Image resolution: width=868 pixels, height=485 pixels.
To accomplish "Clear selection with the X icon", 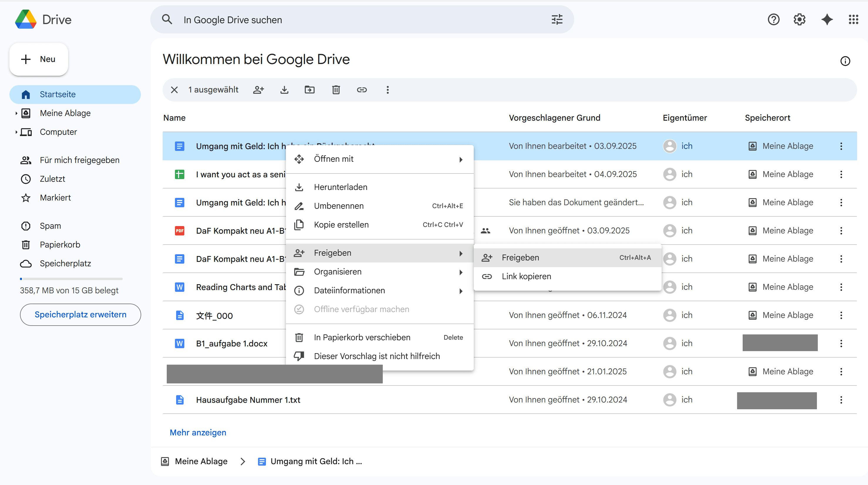I will [x=174, y=90].
